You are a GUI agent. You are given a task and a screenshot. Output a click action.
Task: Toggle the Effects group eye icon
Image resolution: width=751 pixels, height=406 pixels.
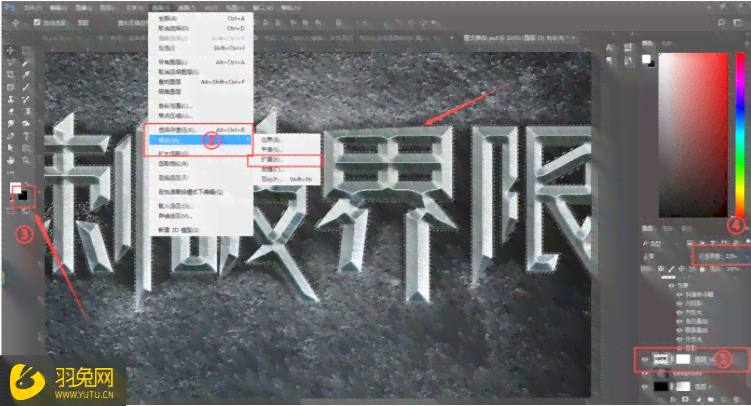671,286
